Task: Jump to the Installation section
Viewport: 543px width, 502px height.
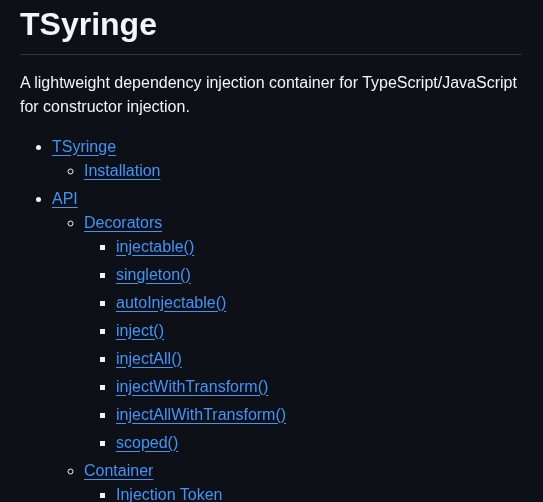Action: [x=122, y=171]
